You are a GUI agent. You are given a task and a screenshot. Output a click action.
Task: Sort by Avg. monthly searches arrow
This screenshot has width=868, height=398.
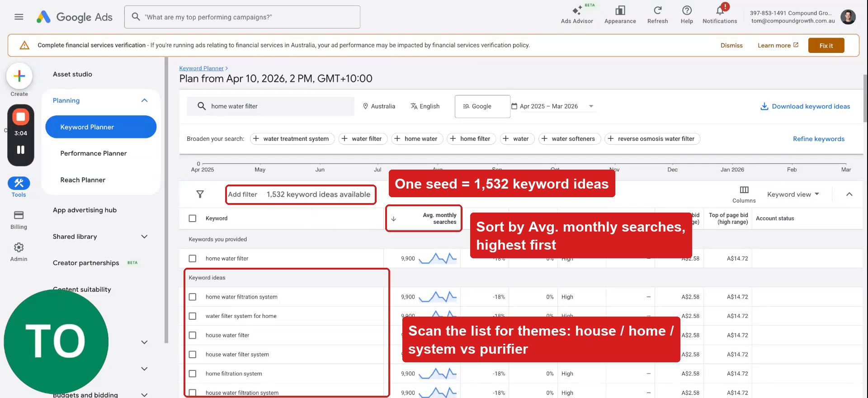pyautogui.click(x=393, y=218)
